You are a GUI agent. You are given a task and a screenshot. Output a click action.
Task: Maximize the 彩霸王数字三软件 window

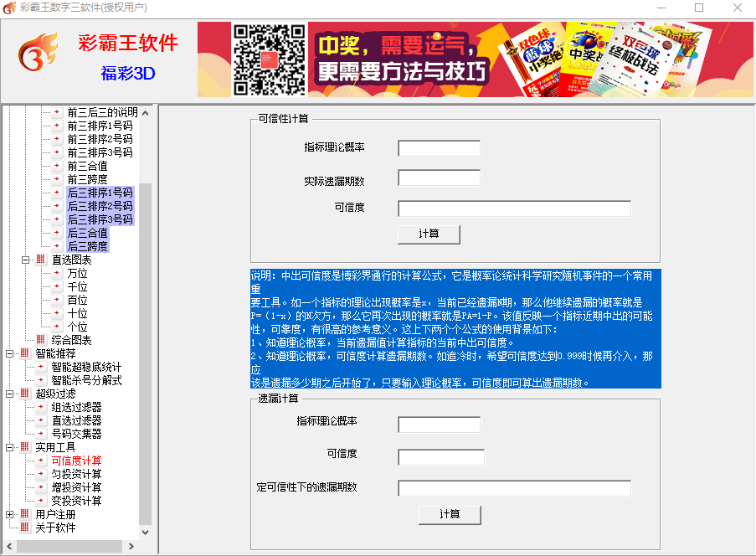698,8
